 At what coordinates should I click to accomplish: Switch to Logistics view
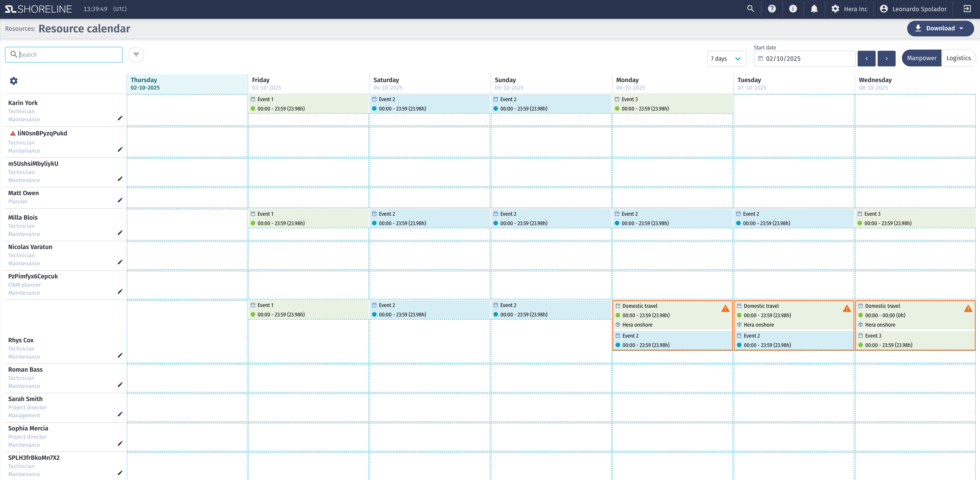coord(958,58)
